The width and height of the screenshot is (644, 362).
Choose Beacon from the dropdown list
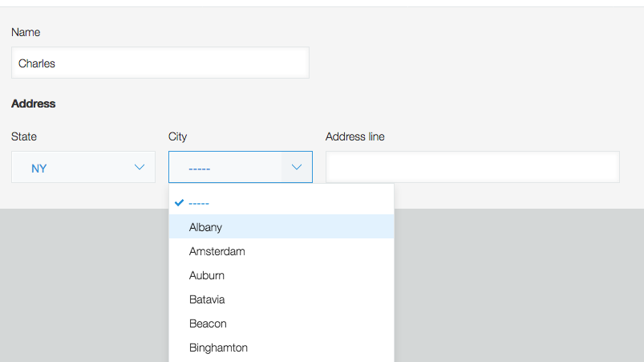[x=208, y=323]
